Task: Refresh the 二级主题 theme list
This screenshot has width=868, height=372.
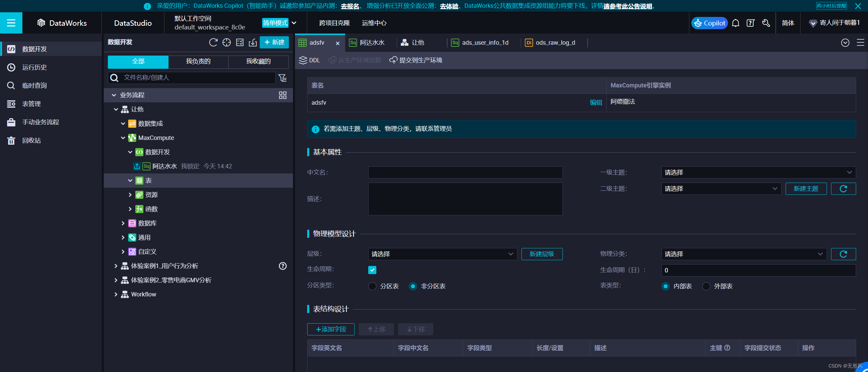Action: 843,189
